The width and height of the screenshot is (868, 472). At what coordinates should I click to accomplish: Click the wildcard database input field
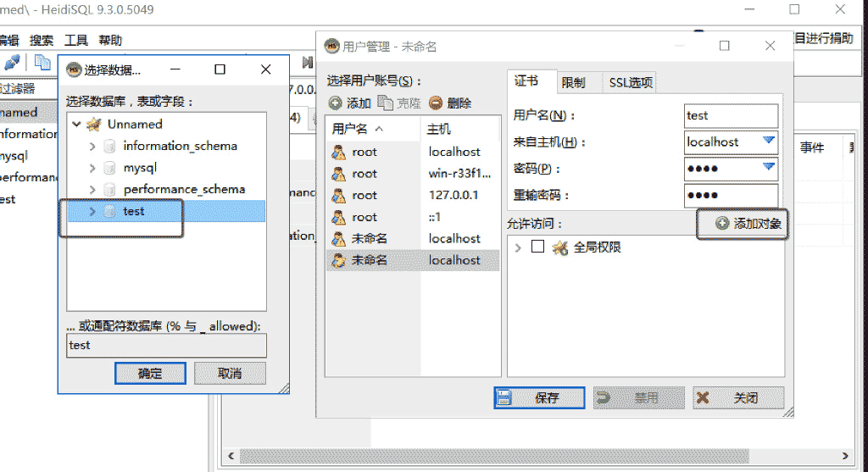click(167, 346)
